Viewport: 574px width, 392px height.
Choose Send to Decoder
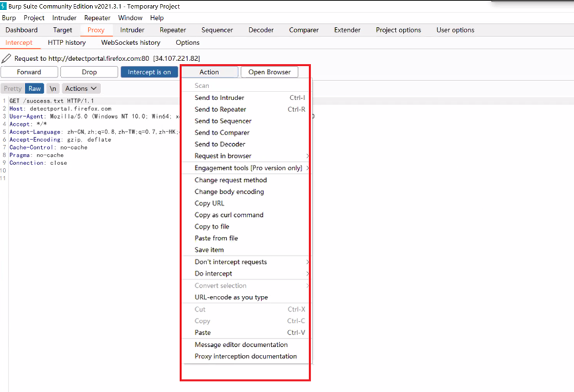246,144
